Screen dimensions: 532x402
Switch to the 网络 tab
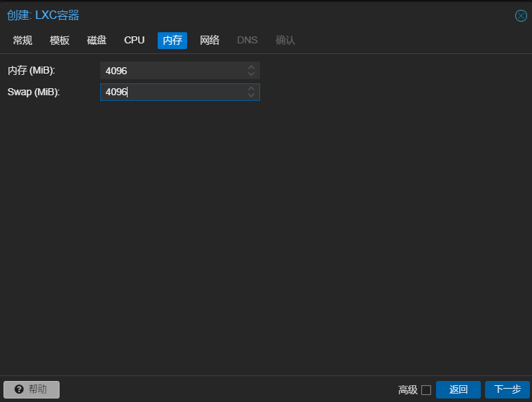tap(210, 41)
